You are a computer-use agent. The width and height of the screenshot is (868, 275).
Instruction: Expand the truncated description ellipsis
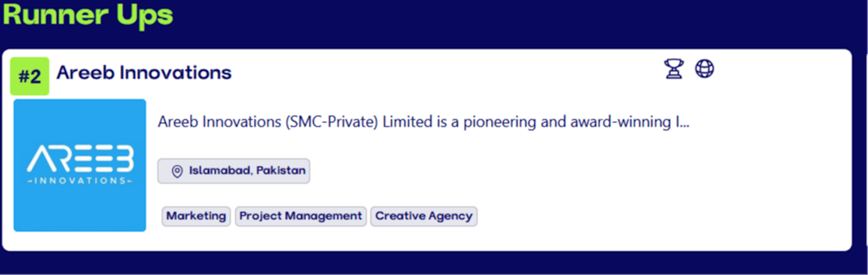(683, 123)
